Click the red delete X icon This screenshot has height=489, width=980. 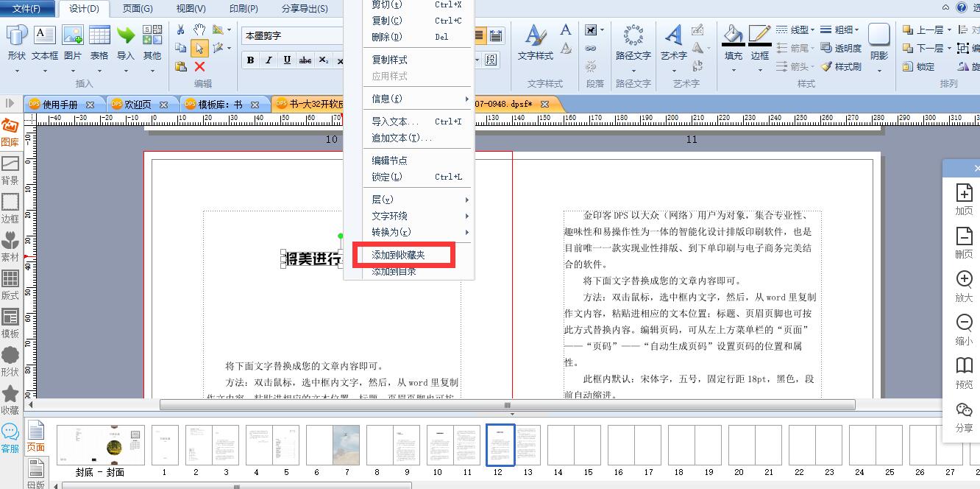[x=199, y=66]
